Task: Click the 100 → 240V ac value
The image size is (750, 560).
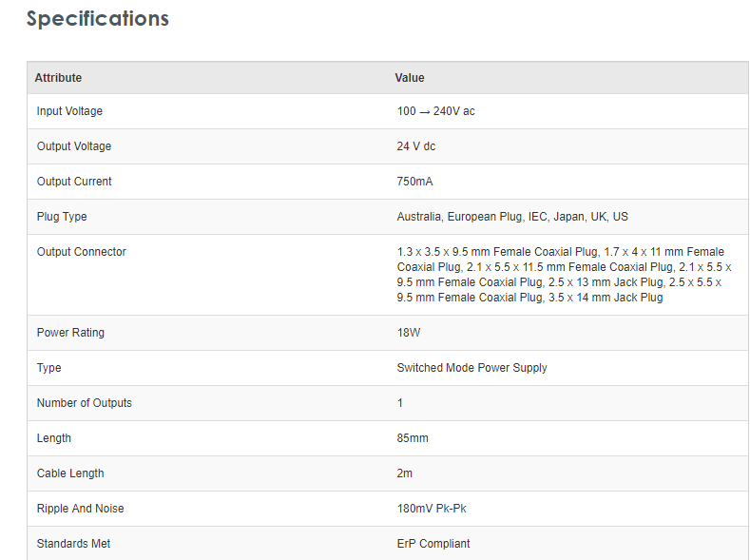Action: tap(435, 111)
